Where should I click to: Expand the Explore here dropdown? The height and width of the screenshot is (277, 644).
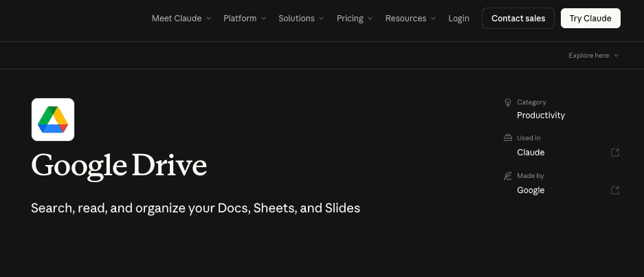coord(593,56)
